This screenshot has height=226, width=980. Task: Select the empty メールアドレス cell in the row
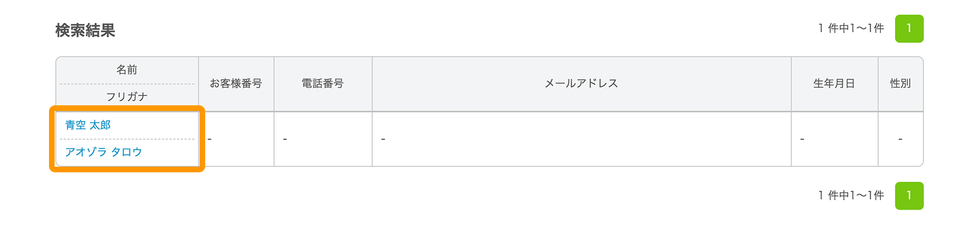tap(581, 139)
